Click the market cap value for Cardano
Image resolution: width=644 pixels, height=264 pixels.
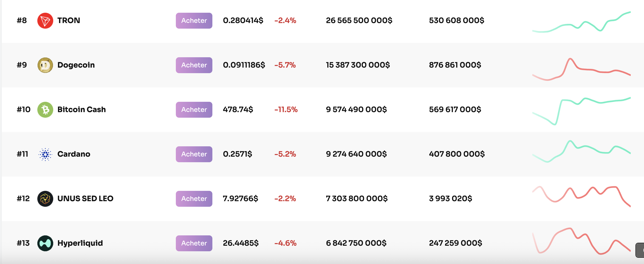coord(356,154)
